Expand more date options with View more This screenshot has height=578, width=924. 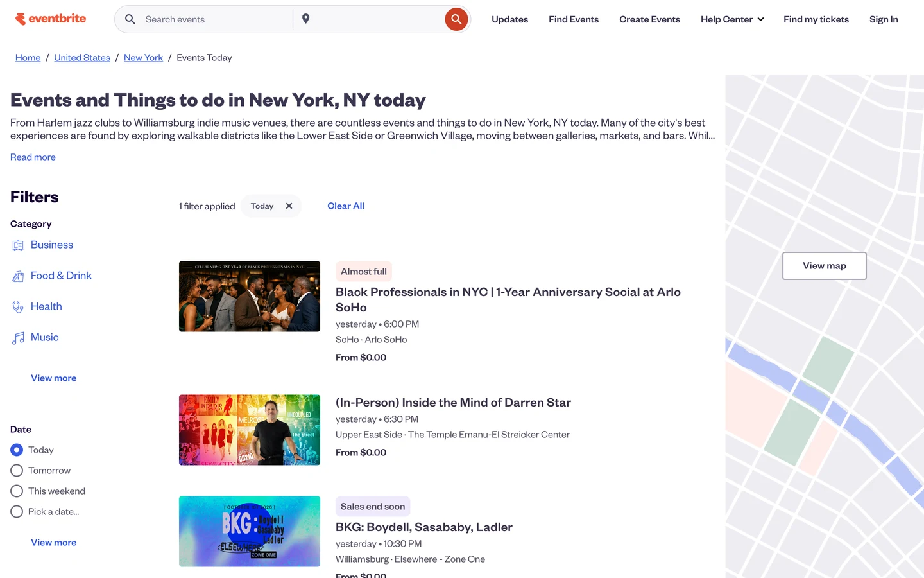pos(54,543)
